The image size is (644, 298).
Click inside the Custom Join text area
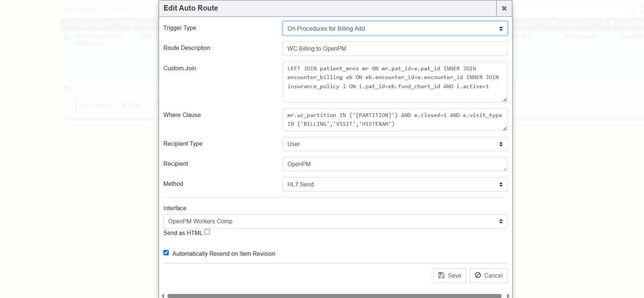tap(394, 82)
